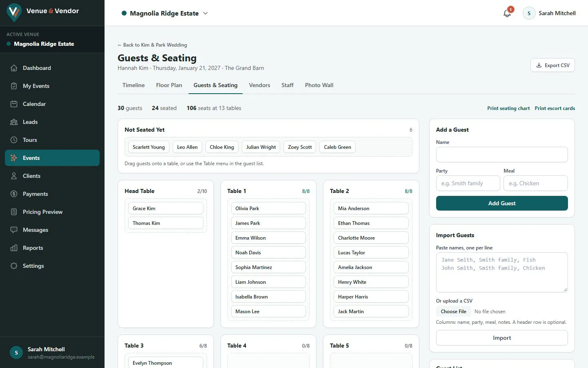Open the notifications bell
The image size is (588, 368).
click(507, 13)
